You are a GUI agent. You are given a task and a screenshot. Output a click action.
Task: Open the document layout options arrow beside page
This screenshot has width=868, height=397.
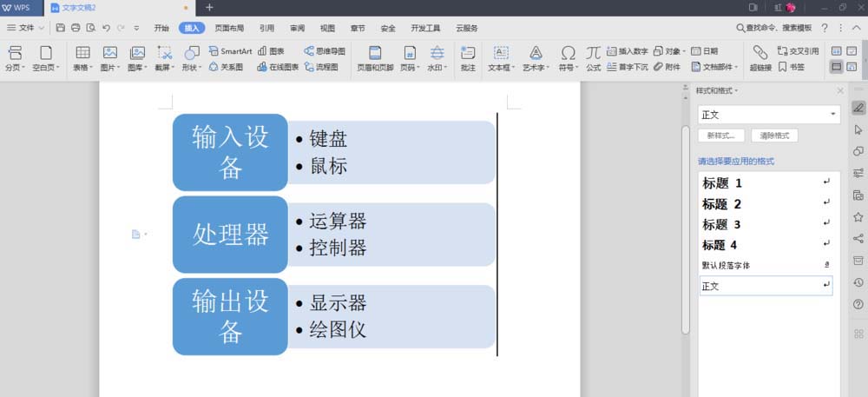point(146,235)
